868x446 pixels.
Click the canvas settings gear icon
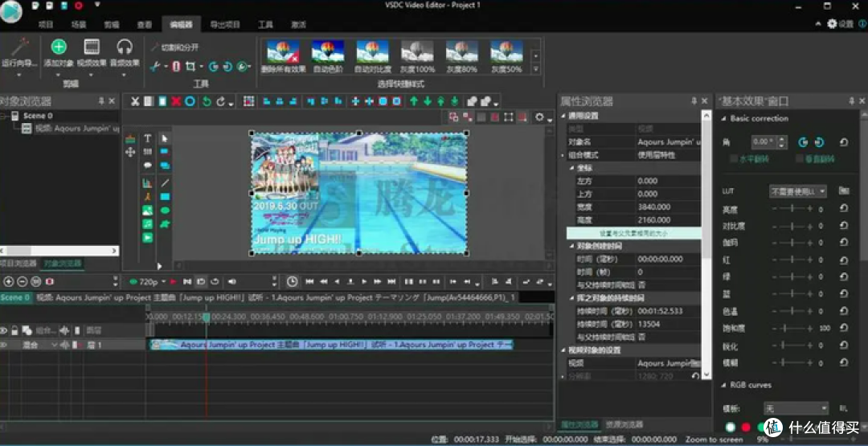coord(539,117)
